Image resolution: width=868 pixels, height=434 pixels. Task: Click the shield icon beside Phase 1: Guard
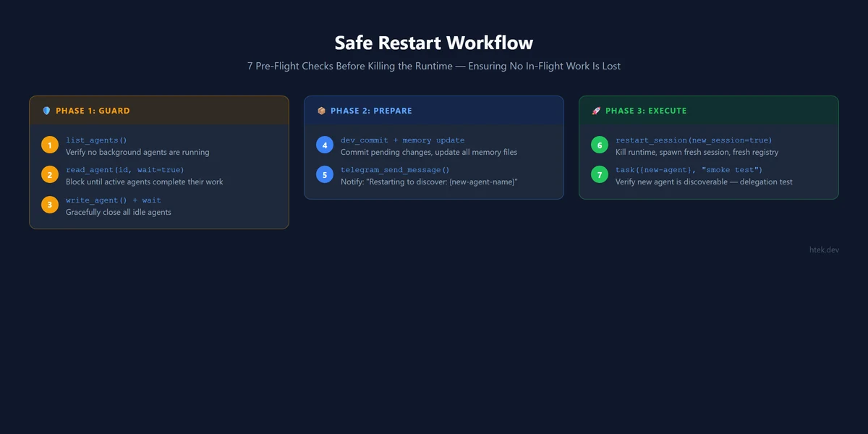coord(47,111)
